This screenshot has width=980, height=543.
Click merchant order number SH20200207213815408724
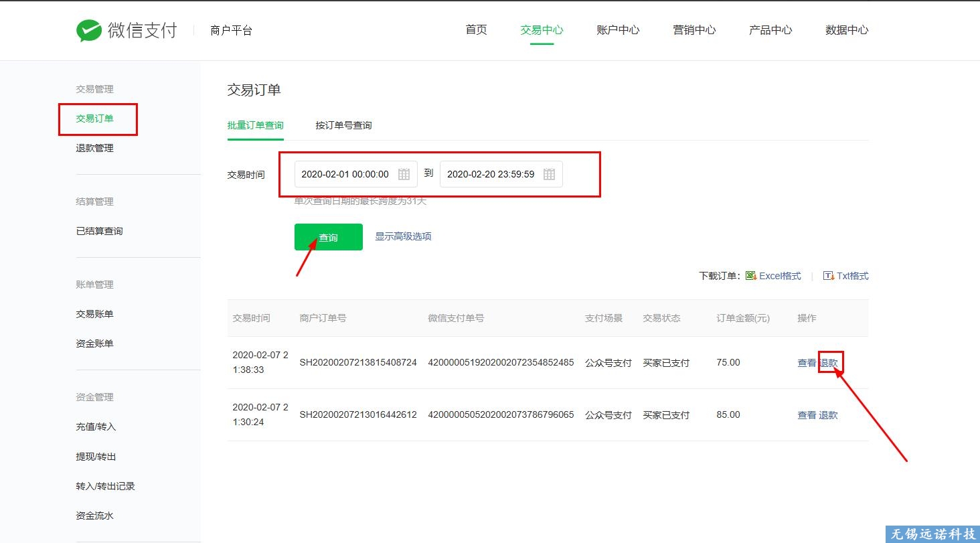click(x=358, y=362)
